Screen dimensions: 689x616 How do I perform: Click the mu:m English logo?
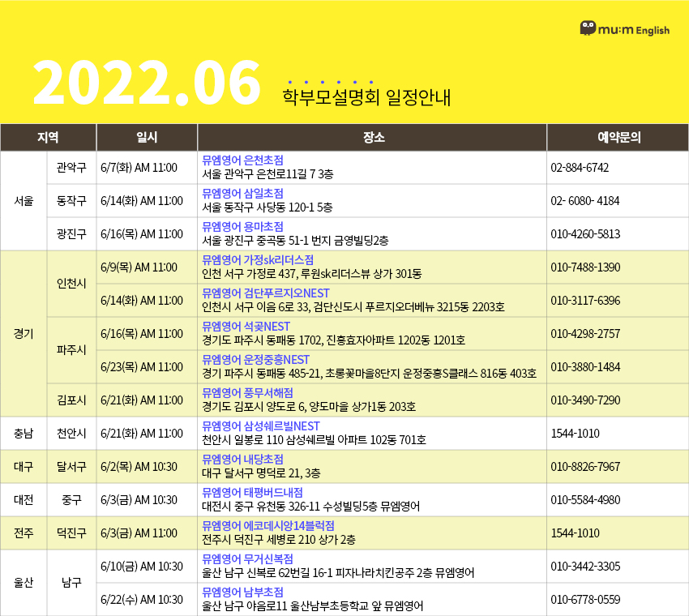(624, 28)
